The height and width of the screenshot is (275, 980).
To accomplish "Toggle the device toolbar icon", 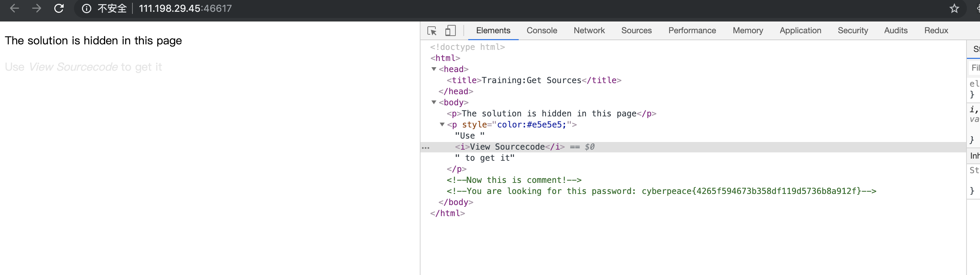I will tap(451, 30).
